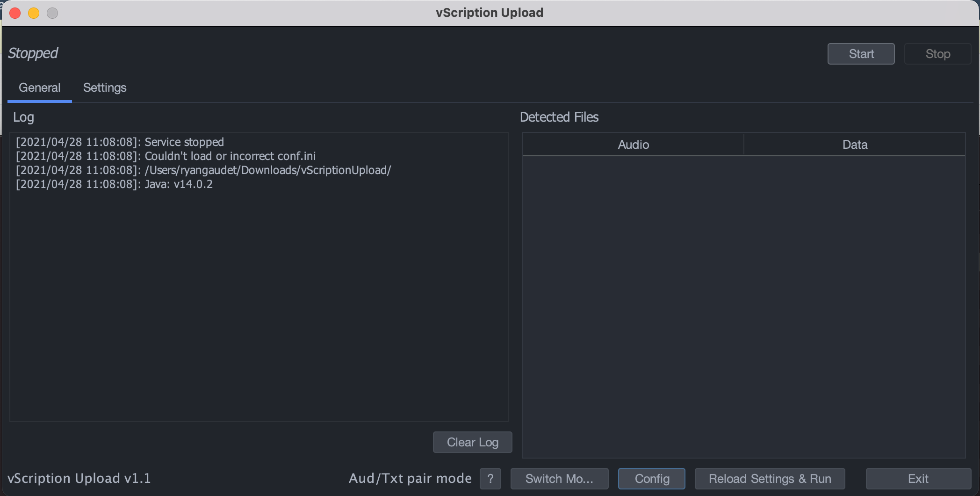Viewport: 980px width, 496px height.
Task: Click the Stop button
Action: [937, 54]
